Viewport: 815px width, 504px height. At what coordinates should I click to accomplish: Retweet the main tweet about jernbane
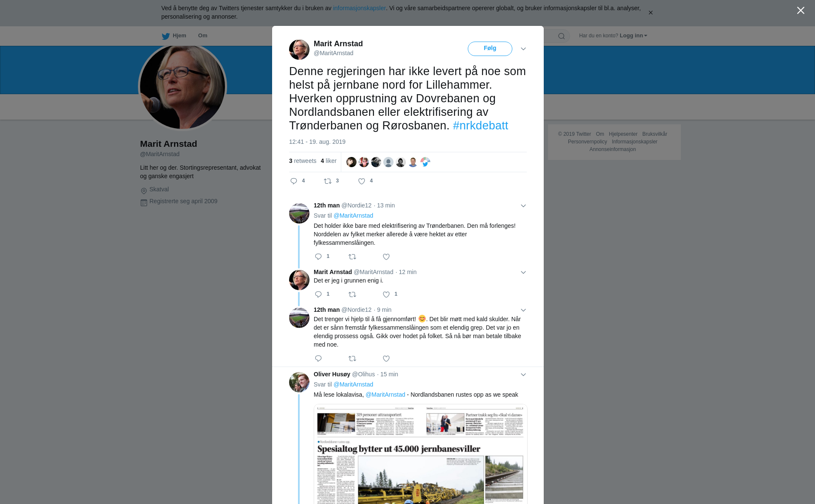coord(328,181)
